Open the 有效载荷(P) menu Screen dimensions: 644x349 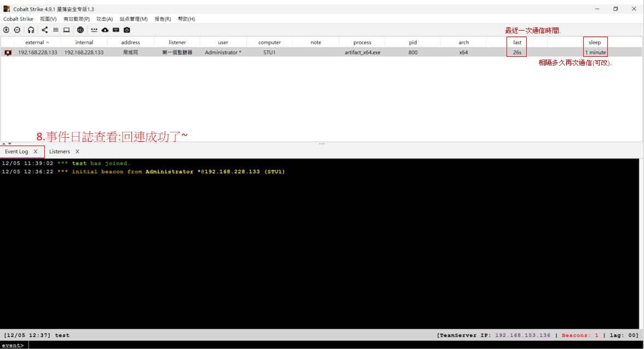coord(77,19)
